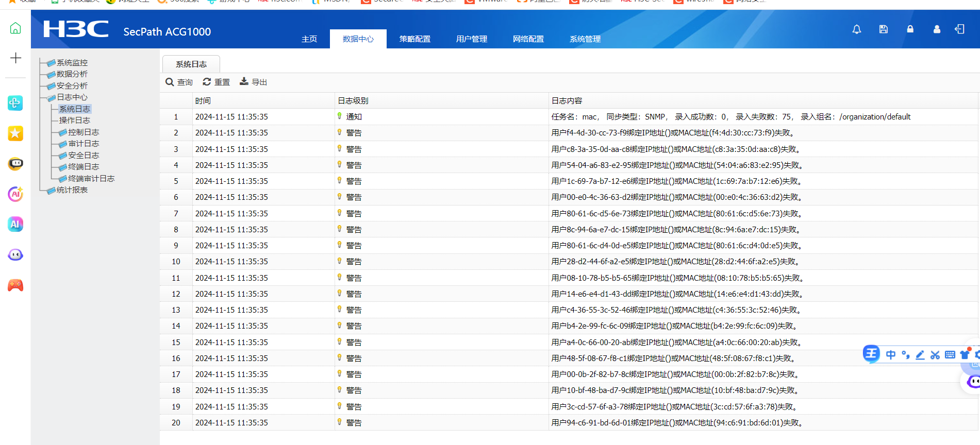Open the yellow robot face sidebar icon

pyautogui.click(x=15, y=164)
